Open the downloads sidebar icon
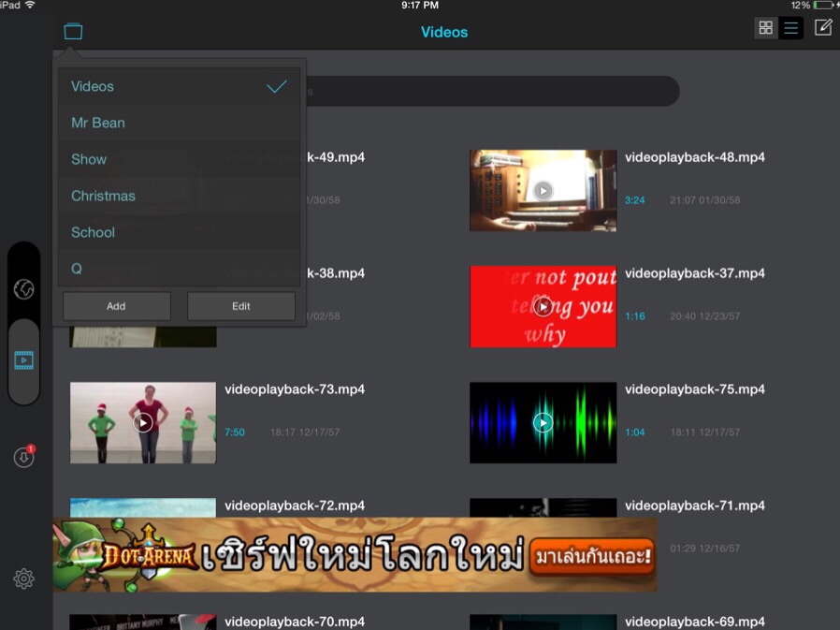 [x=24, y=457]
